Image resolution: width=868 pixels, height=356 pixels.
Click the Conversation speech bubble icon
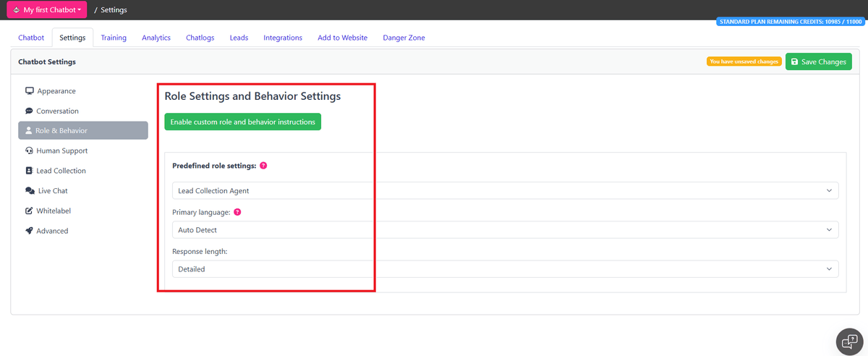point(29,111)
